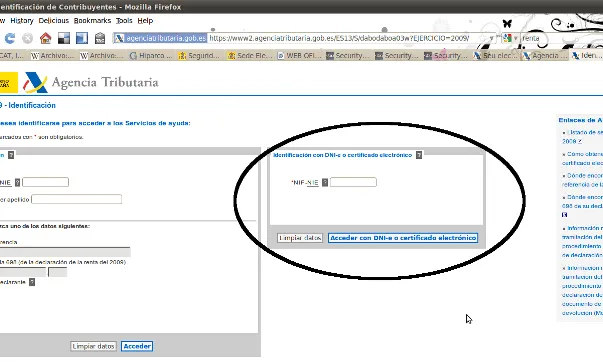
Task: Click the greyed-out Stop loading icon
Action: coord(27,38)
